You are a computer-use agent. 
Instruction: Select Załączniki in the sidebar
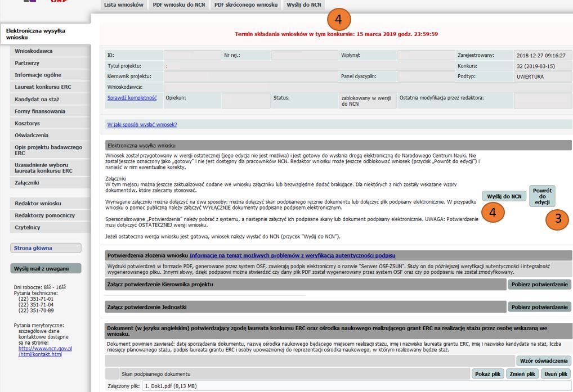point(50,183)
